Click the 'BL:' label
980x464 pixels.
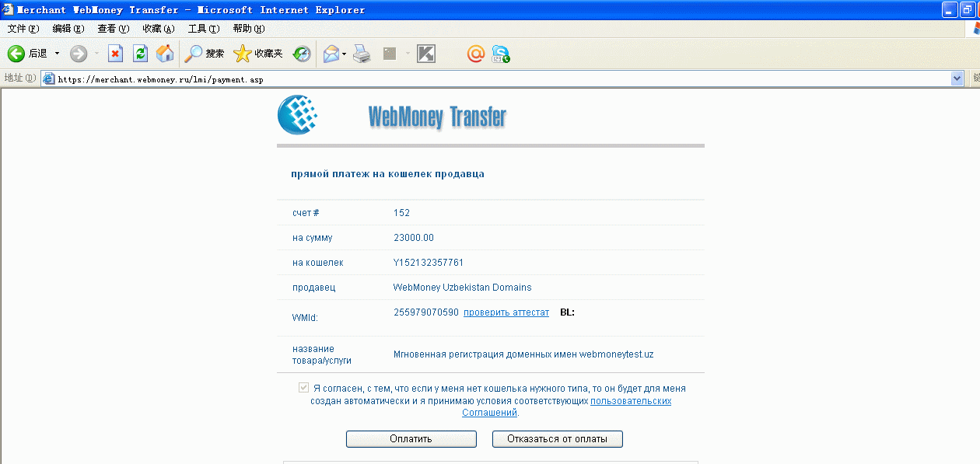pyautogui.click(x=567, y=312)
